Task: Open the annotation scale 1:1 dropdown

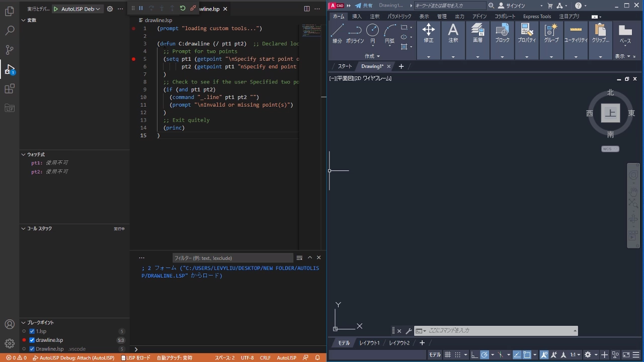Action: coord(576,354)
